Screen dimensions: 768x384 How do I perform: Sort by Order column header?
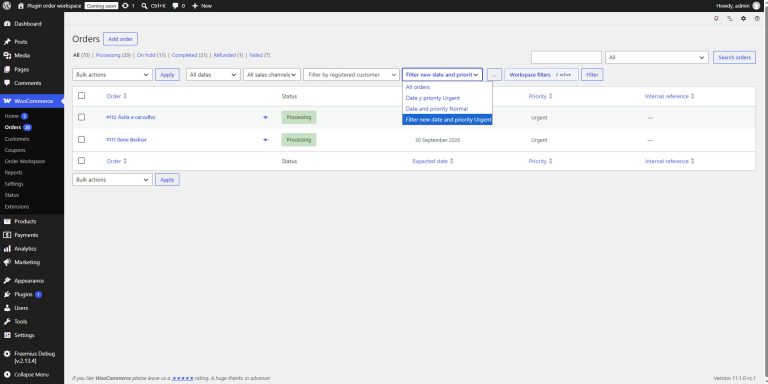pyautogui.click(x=117, y=96)
